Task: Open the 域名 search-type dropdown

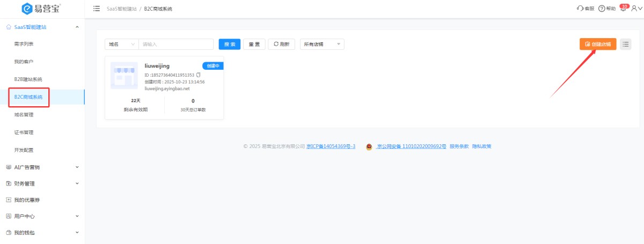Action: point(121,45)
